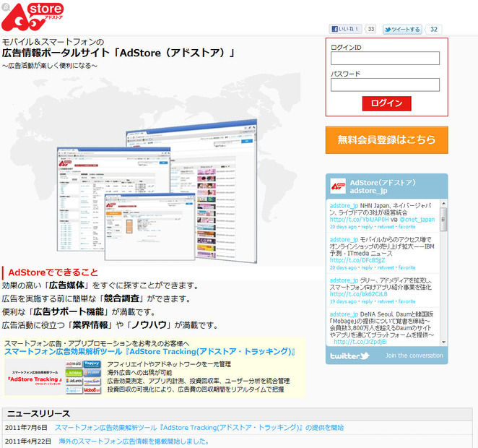Open the 2011年7月6日 news release link
The height and width of the screenshot is (448, 478).
tap(199, 428)
